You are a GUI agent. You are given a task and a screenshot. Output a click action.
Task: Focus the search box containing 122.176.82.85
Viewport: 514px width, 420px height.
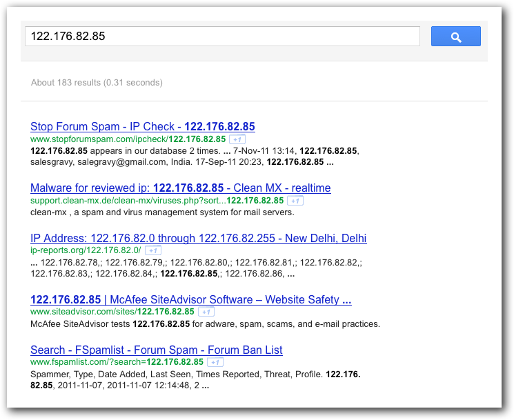(222, 37)
